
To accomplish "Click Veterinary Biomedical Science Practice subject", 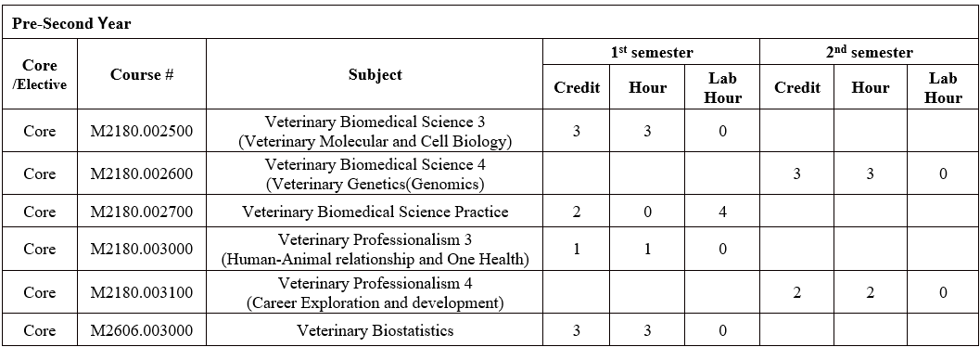I will pyautogui.click(x=375, y=212).
